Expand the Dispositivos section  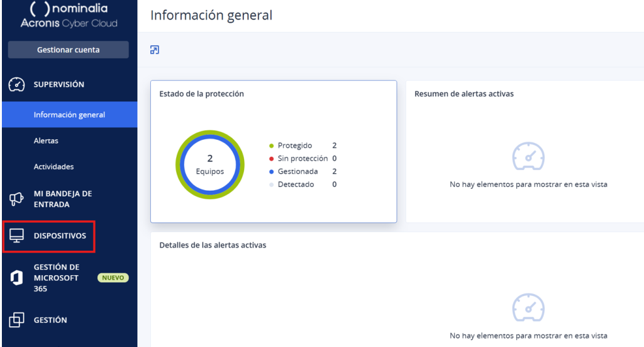[60, 236]
